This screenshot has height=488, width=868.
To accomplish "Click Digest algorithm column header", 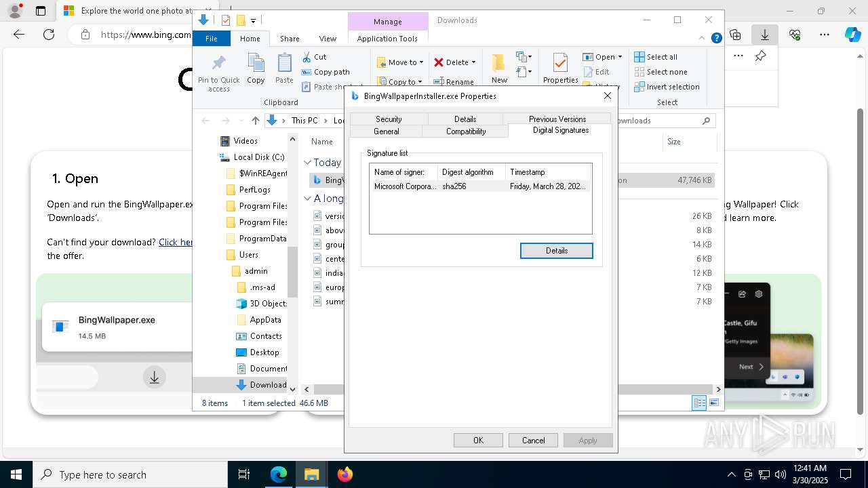I will [471, 172].
